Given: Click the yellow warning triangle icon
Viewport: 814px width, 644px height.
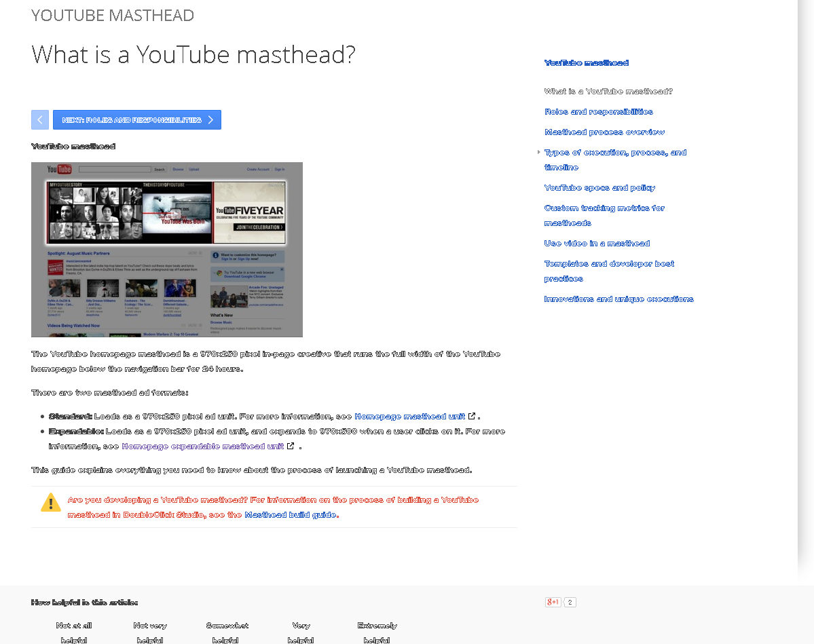Looking at the screenshot, I should tap(51, 502).
